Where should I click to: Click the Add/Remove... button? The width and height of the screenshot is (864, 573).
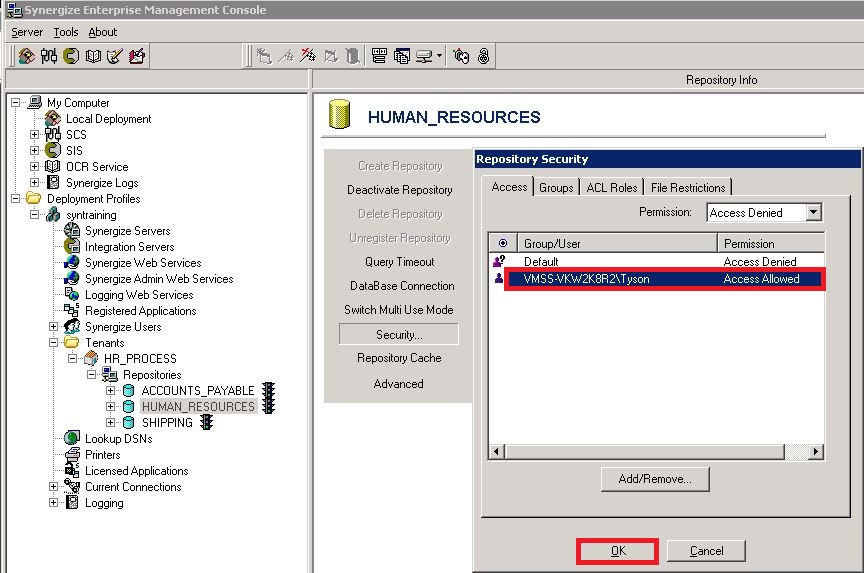pyautogui.click(x=655, y=479)
